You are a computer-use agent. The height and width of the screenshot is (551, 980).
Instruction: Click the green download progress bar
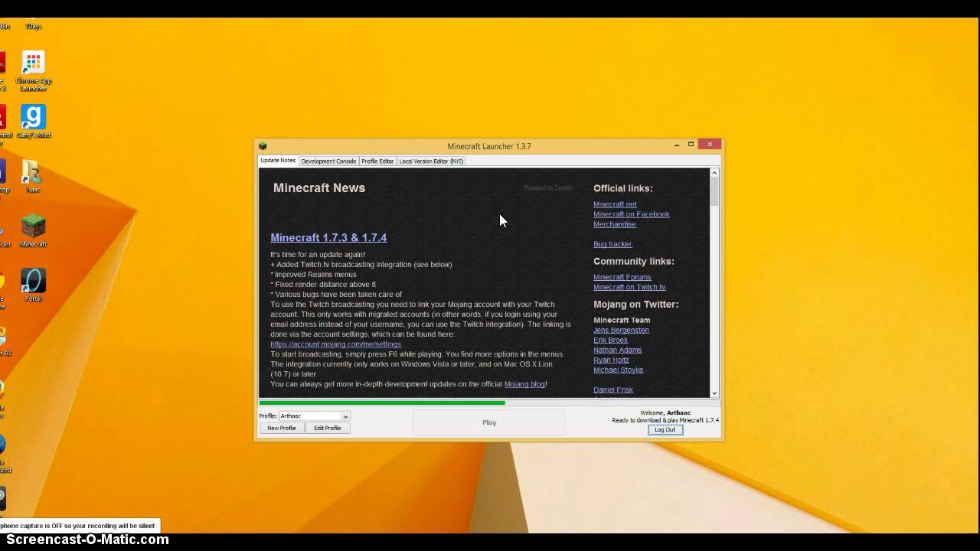coord(382,403)
